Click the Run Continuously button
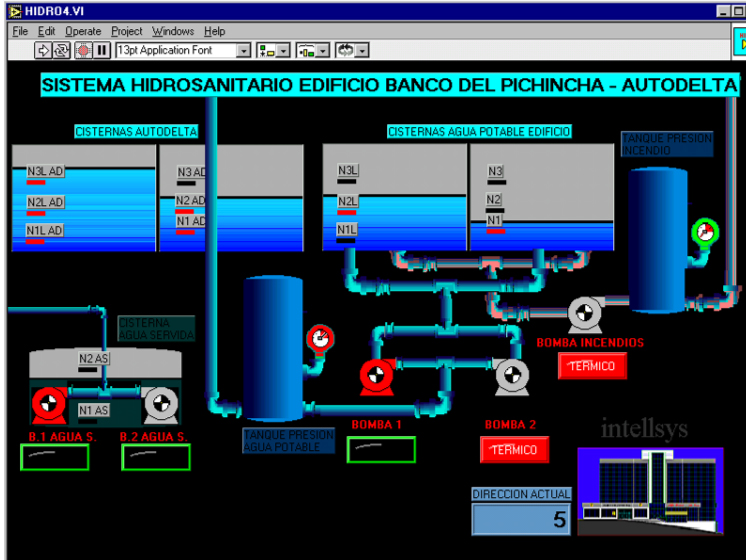The height and width of the screenshot is (560, 746). (x=61, y=50)
